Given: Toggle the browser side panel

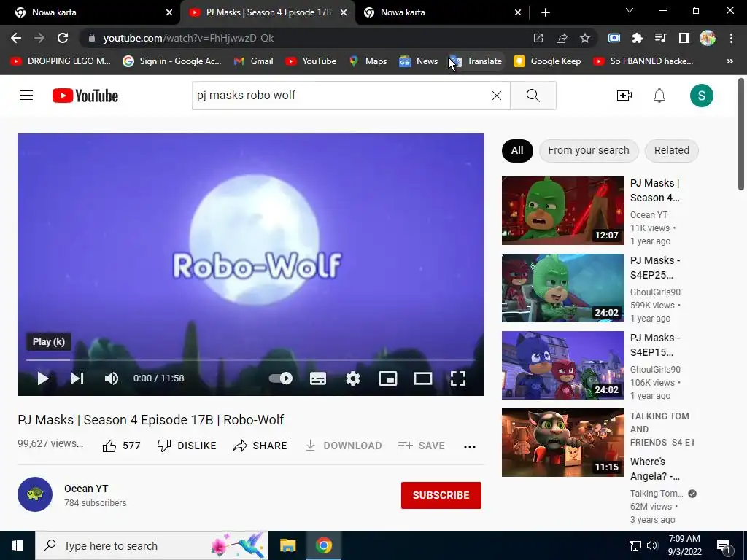Looking at the screenshot, I should coord(684,38).
